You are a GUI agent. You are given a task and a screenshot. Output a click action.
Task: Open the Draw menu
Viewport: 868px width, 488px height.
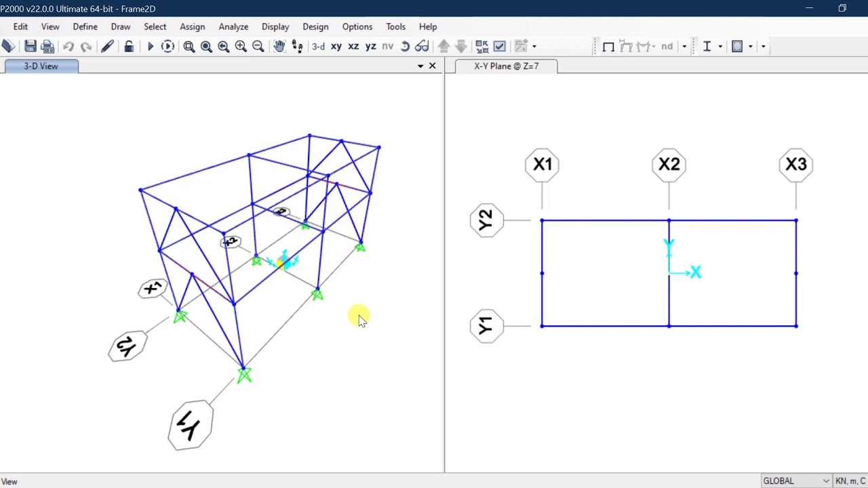(121, 26)
